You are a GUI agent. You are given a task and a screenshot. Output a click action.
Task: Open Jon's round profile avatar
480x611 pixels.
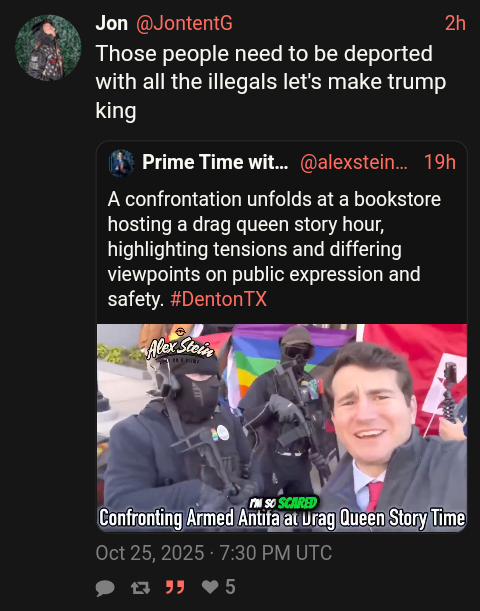[x=48, y=48]
